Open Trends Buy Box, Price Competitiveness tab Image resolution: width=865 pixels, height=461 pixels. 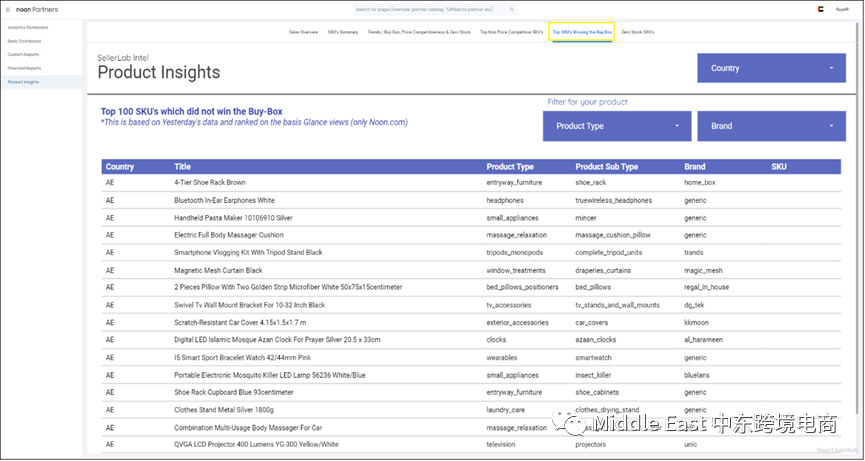tap(419, 32)
